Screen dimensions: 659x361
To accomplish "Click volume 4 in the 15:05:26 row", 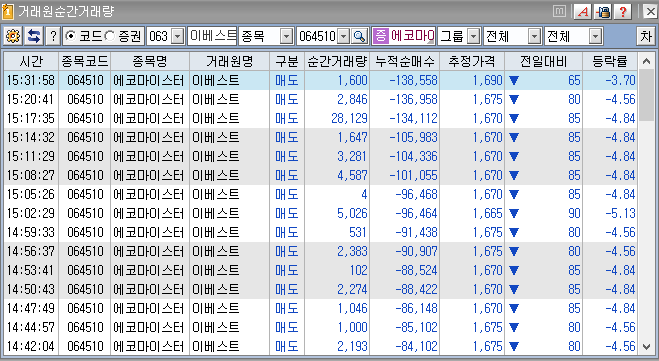I will [x=364, y=194].
